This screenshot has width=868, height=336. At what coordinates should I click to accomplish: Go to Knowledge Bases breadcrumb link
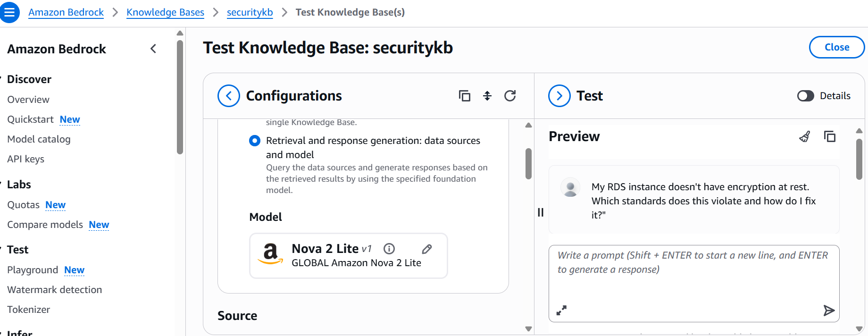pyautogui.click(x=165, y=12)
